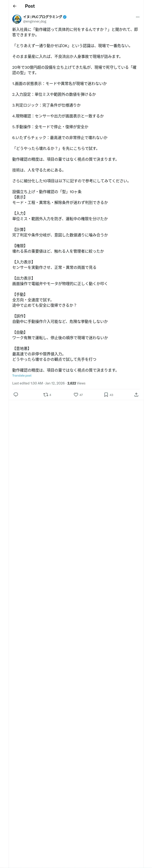152x868 pixels.
Task: Open the @enginner_dog handle link
Action: [x=34, y=21]
